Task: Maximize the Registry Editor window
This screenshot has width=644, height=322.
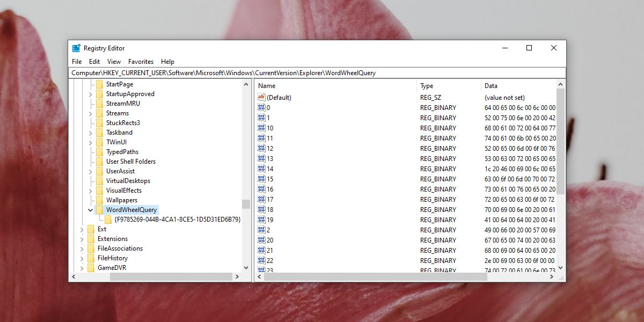Action: (x=529, y=48)
